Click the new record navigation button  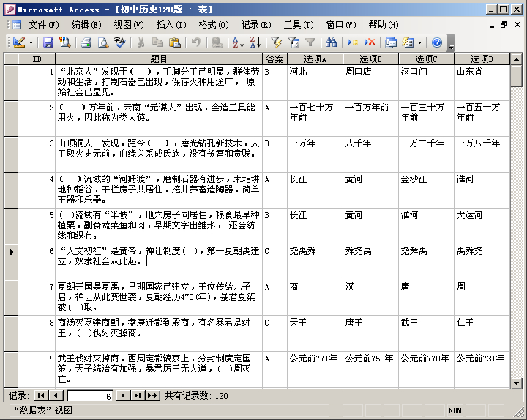click(152, 395)
